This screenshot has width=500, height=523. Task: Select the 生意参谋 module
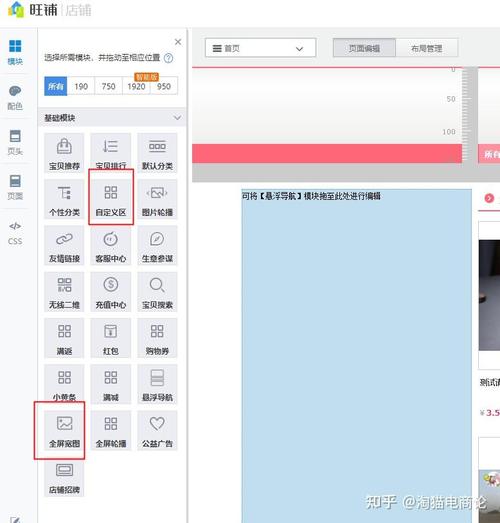click(157, 245)
